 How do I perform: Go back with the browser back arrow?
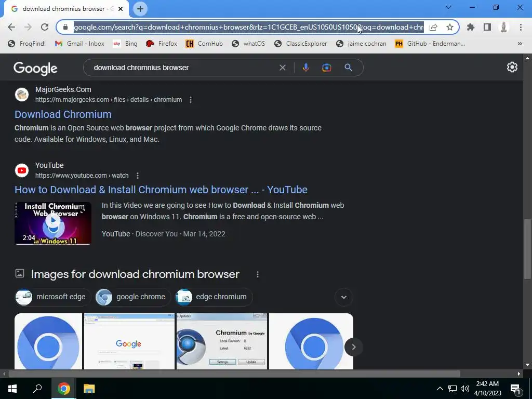coord(11,27)
